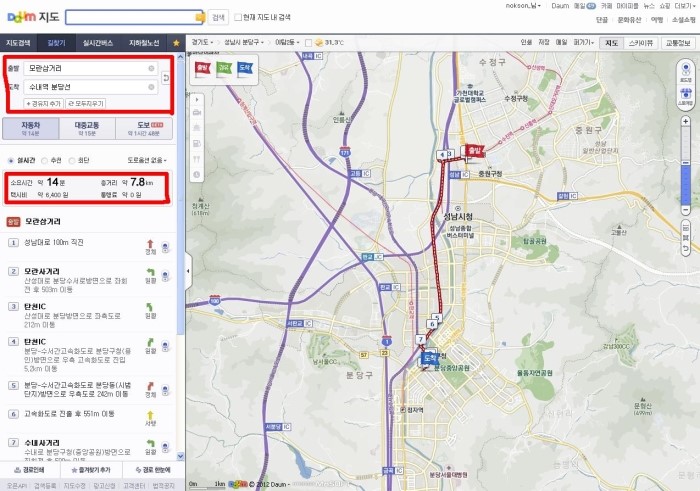Click the Daum 지도 logo
Viewport: 700px width, 491px height.
coord(33,17)
